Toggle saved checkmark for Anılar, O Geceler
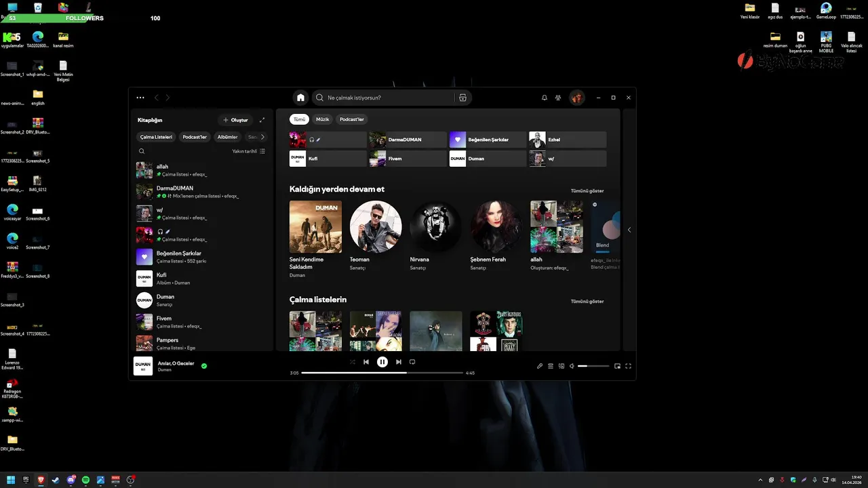Screen dimensions: 868x488 tap(204, 366)
